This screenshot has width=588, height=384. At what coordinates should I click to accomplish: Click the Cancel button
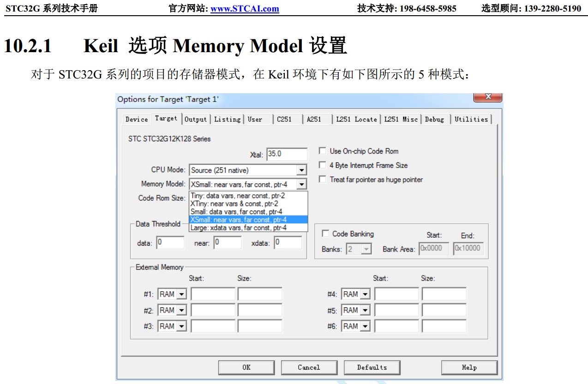coord(309,367)
